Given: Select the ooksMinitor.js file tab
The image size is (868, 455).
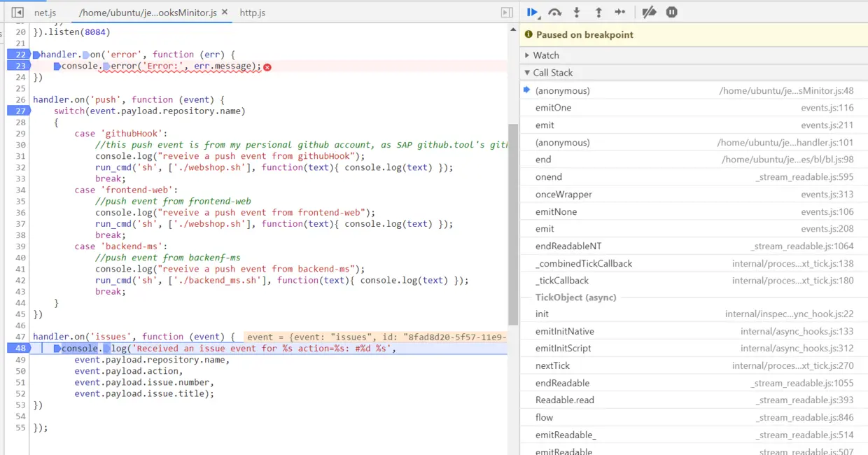Looking at the screenshot, I should pos(148,13).
